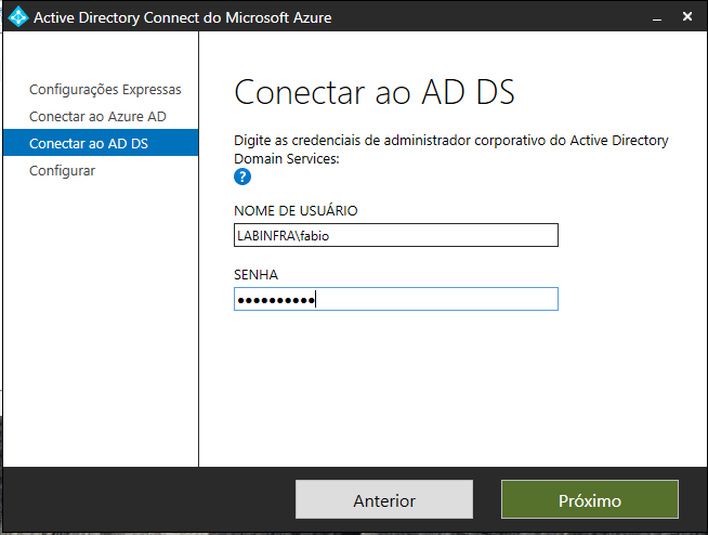Select the Conectar ao AD DS step

click(x=100, y=143)
